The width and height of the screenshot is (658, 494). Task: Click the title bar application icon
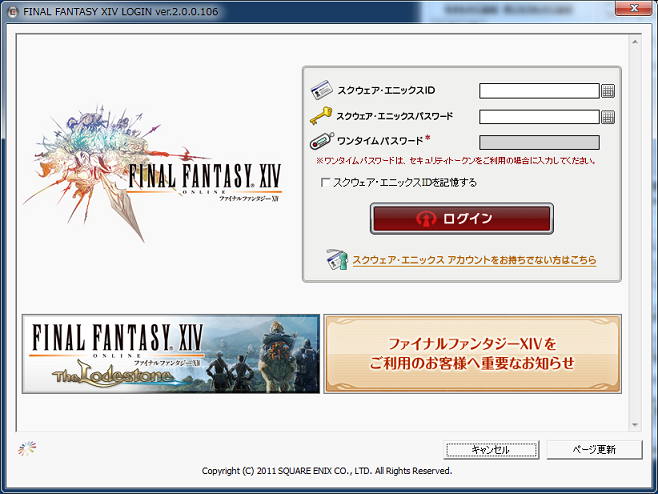(13, 12)
